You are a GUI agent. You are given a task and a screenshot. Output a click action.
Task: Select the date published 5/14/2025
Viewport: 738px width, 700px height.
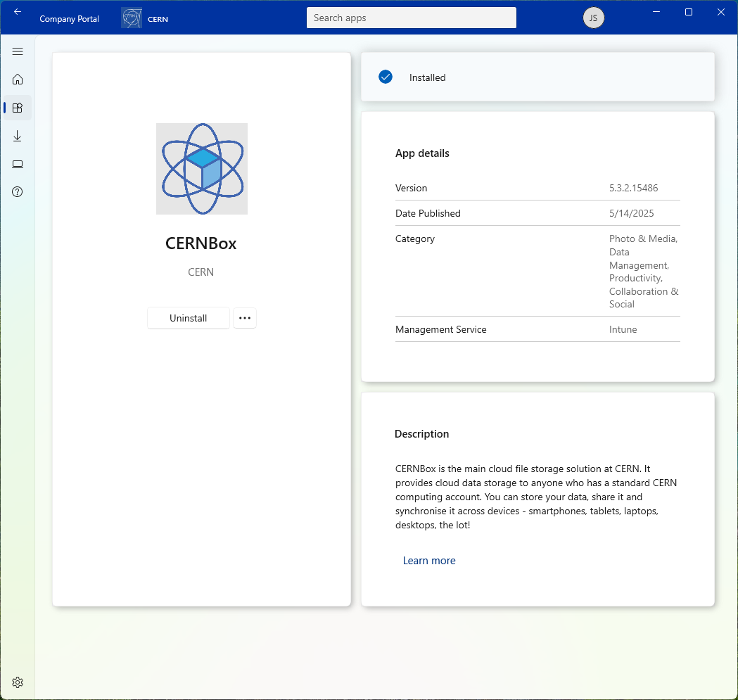(x=632, y=213)
